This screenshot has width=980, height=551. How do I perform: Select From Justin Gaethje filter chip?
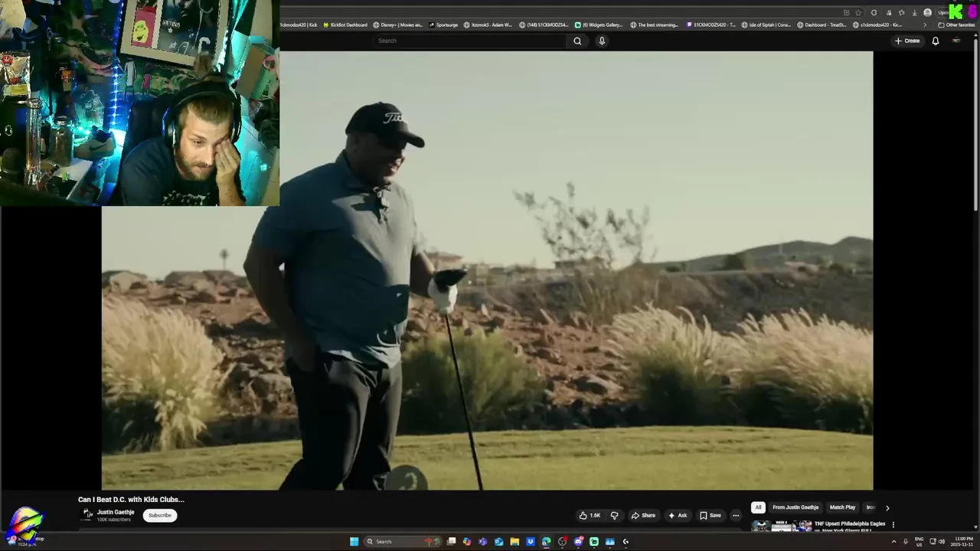click(795, 507)
